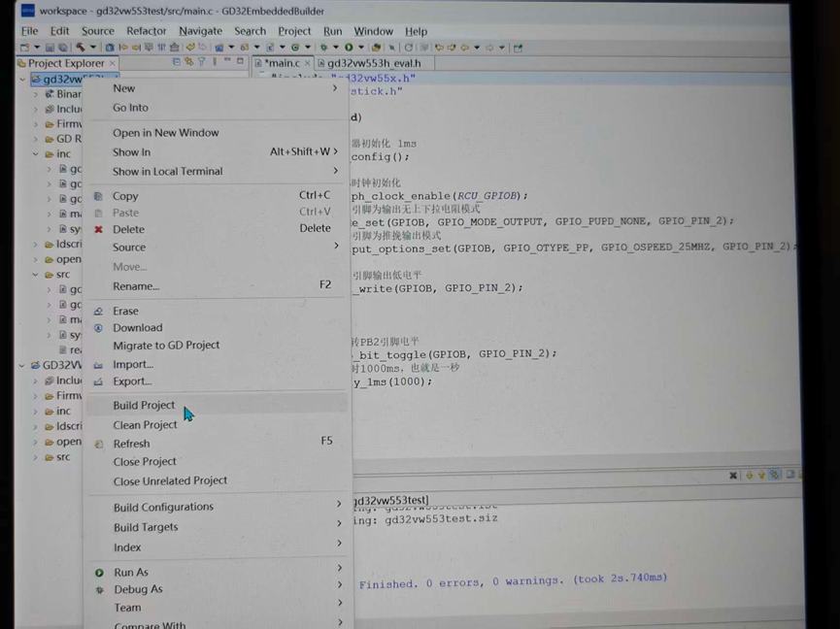840x629 pixels.
Task: Click the Import icon in context menu
Action: (x=98, y=365)
